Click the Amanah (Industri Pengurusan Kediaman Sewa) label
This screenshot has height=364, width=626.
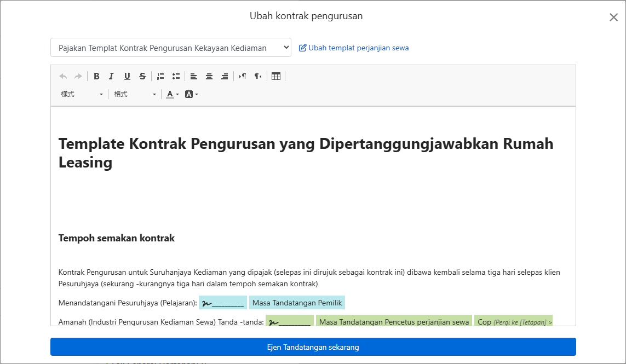coord(161,322)
